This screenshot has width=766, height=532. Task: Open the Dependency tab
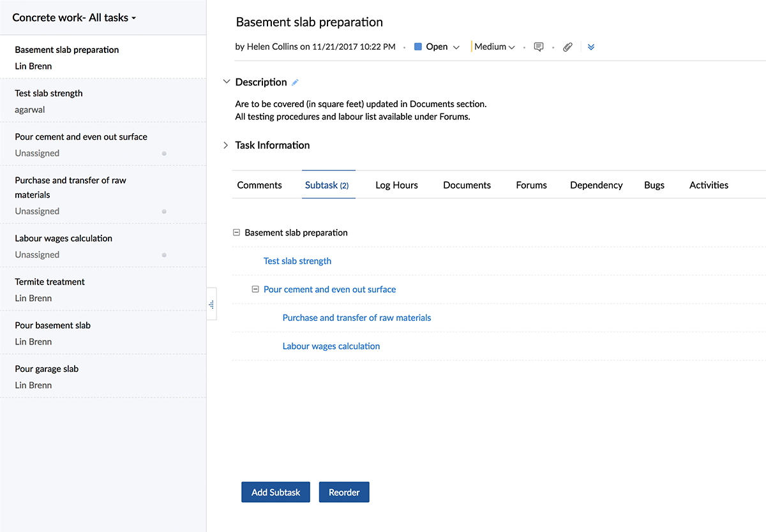tap(596, 185)
